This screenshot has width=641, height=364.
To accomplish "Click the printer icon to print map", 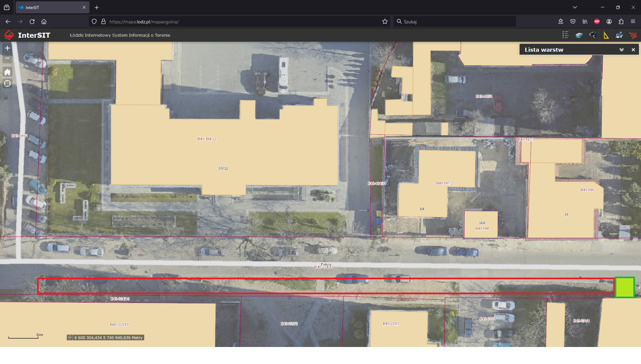I will pyautogui.click(x=619, y=35).
